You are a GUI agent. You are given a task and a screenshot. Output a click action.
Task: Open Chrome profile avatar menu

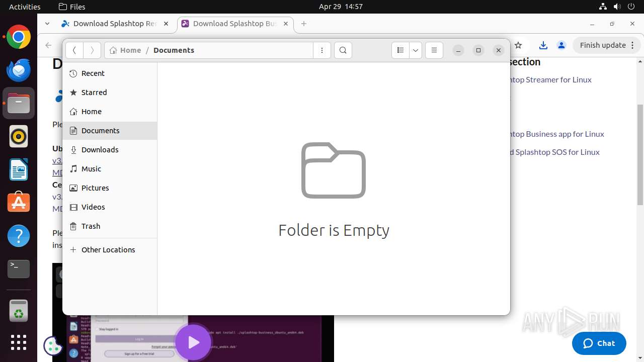point(561,45)
